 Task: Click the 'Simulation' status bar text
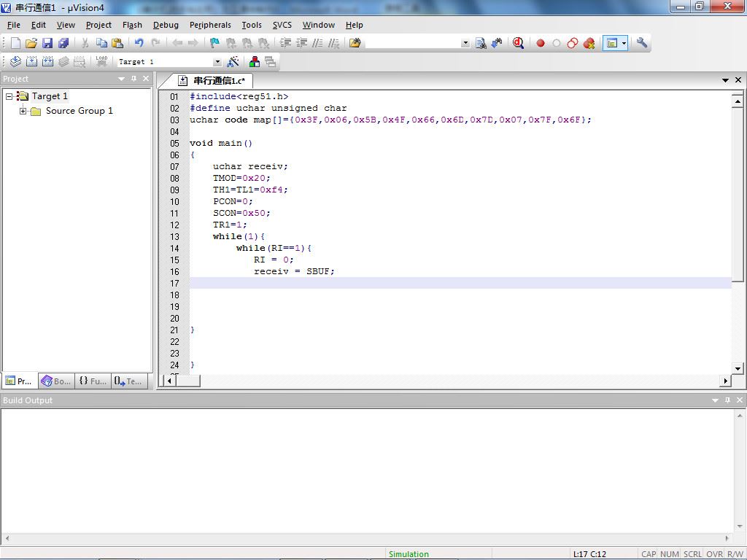click(409, 554)
